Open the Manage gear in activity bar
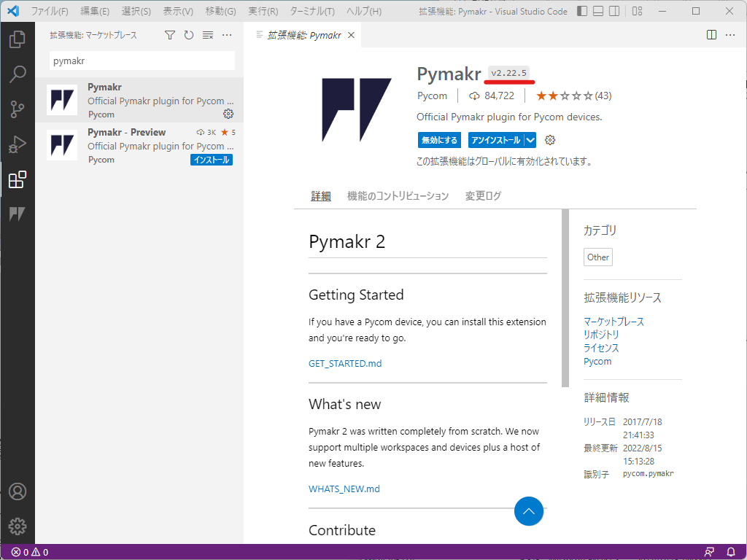 click(x=18, y=526)
